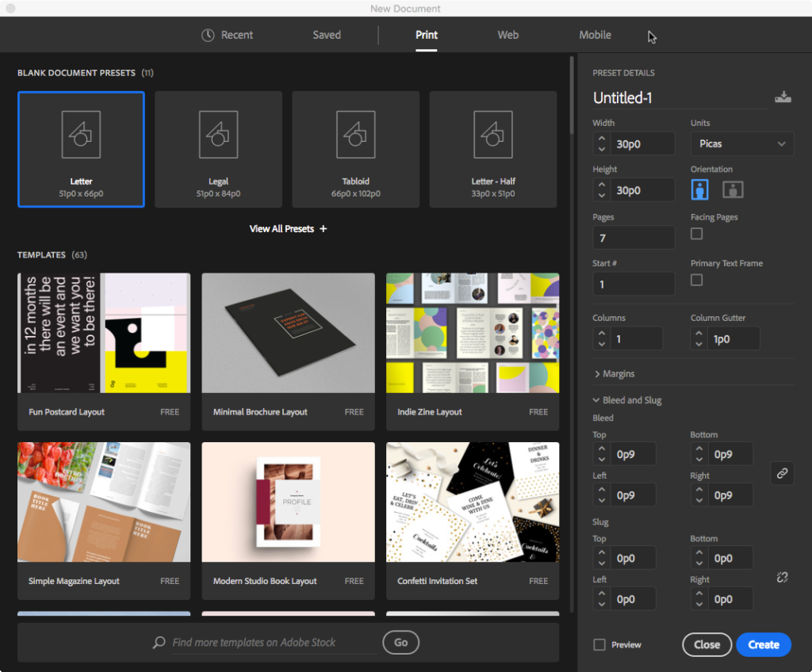
Task: Click the save document preset icon
Action: [x=783, y=97]
